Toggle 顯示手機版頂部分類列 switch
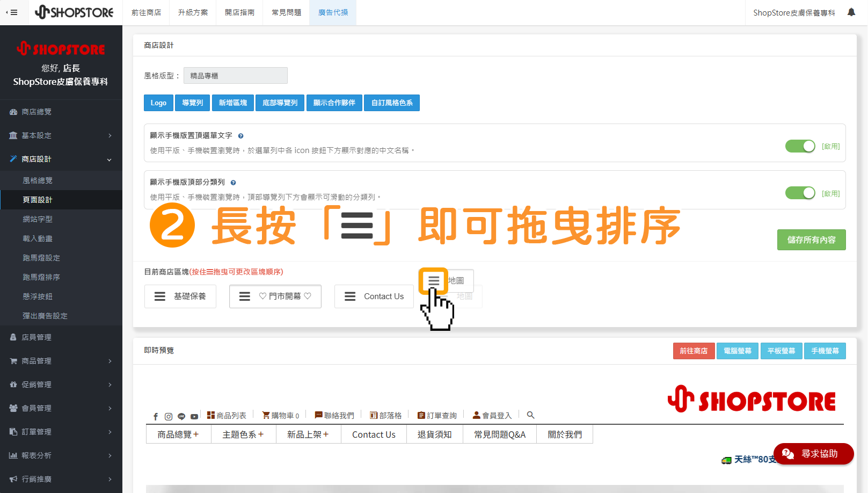Screen dimensions: 868x493 click(800, 193)
